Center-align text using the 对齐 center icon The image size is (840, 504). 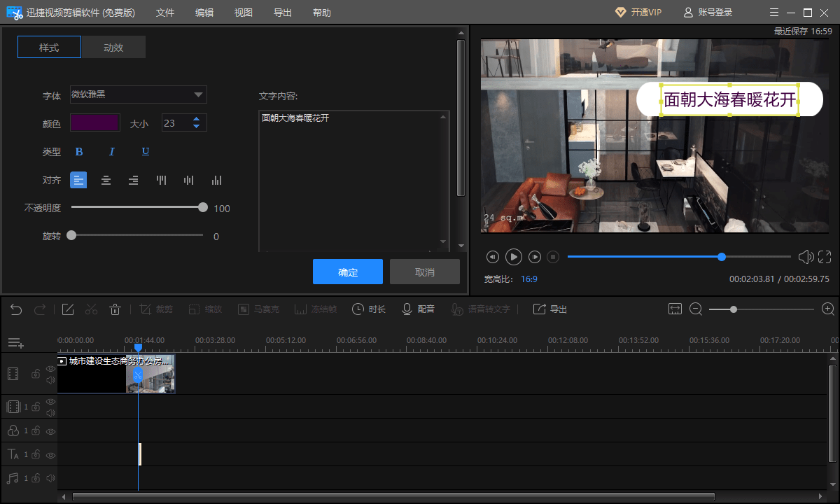[x=106, y=181]
